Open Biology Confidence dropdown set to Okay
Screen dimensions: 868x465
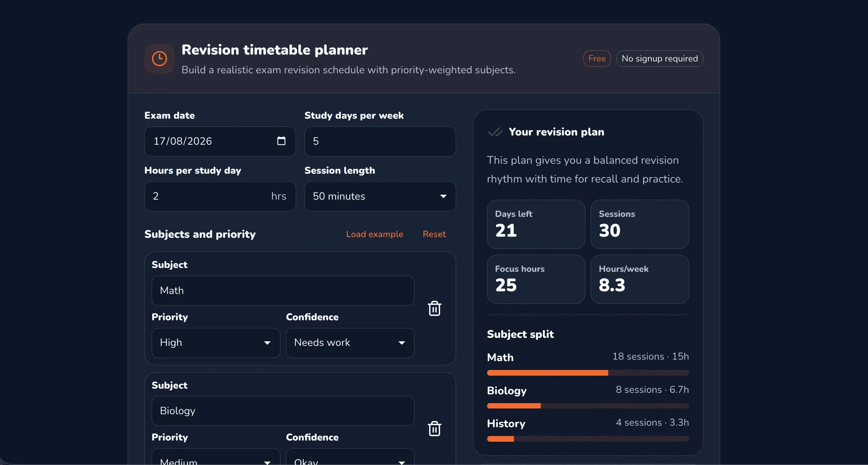coord(350,457)
